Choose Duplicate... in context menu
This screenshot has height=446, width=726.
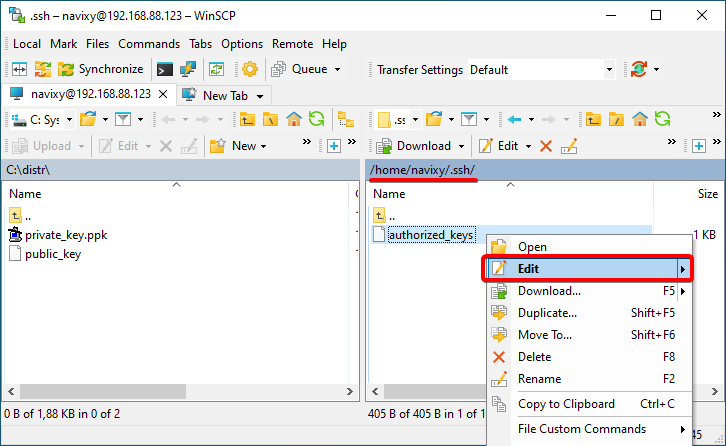(x=589, y=313)
